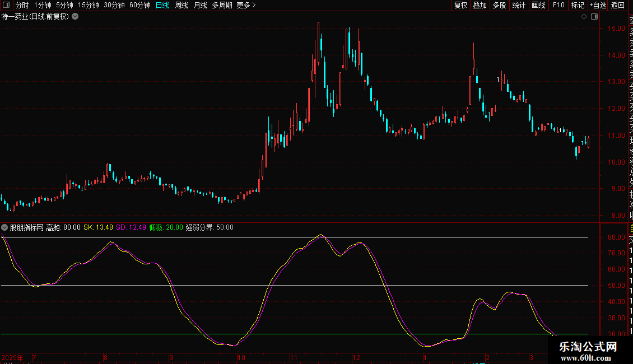Switch to 分时 intraday view
This screenshot has width=633, height=364.
[22, 5]
